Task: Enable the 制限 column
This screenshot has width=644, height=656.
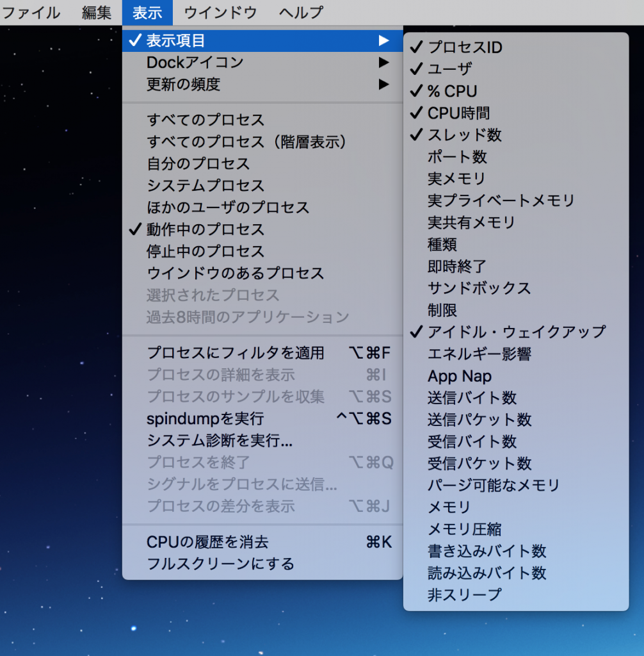Action: [x=516, y=310]
